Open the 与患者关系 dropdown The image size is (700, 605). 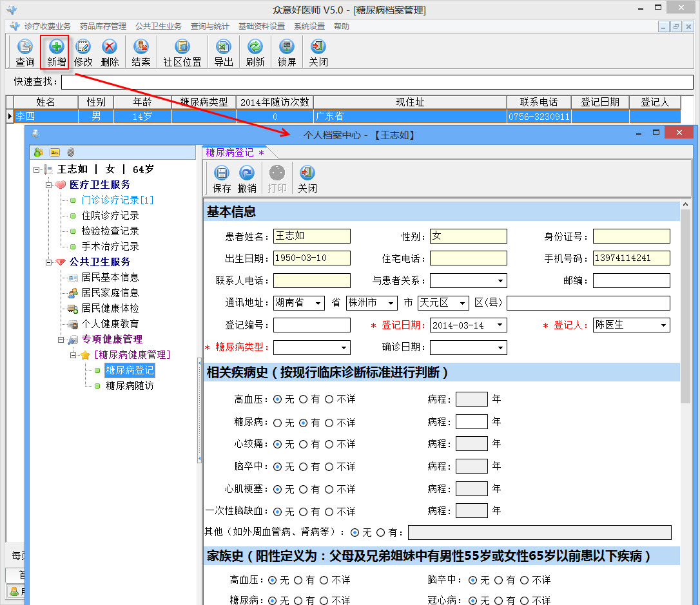click(500, 281)
